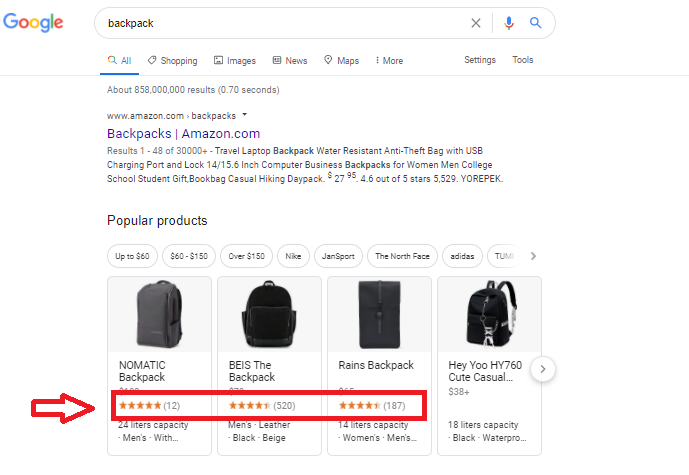Open search Settings
This screenshot has width=689, height=475.
pos(480,60)
